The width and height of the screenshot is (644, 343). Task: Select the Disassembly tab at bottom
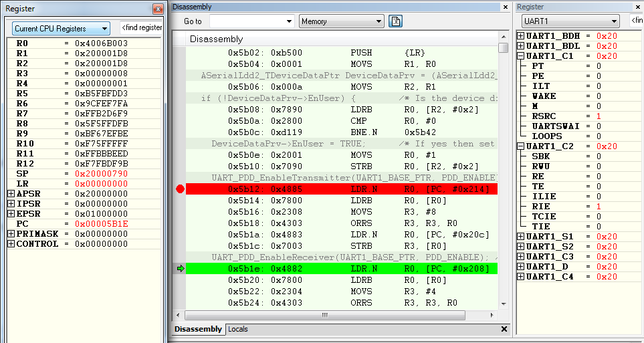click(x=198, y=329)
